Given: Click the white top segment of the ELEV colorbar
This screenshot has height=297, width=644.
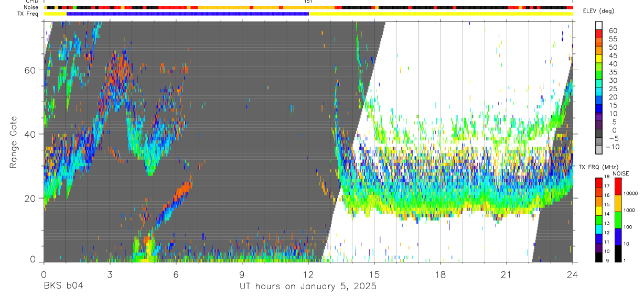Looking at the screenshot, I should pyautogui.click(x=599, y=25).
